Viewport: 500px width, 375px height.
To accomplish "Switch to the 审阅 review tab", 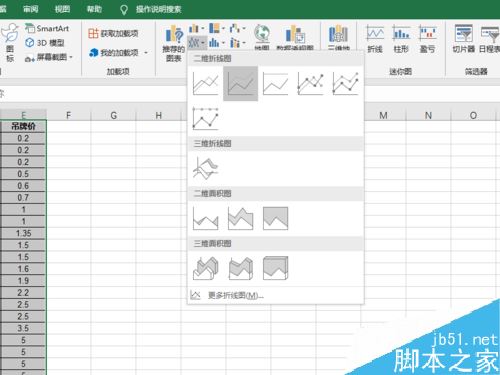I will [x=30, y=9].
